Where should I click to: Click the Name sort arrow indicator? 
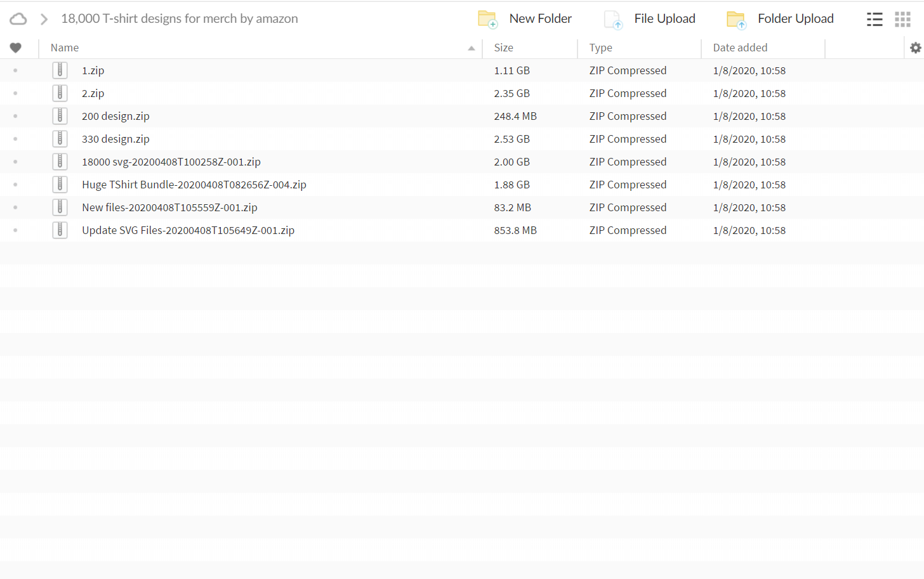[x=471, y=48]
